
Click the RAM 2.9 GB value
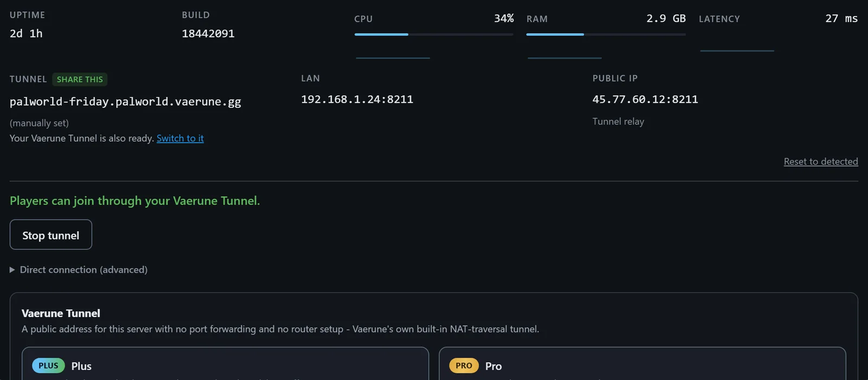(666, 18)
